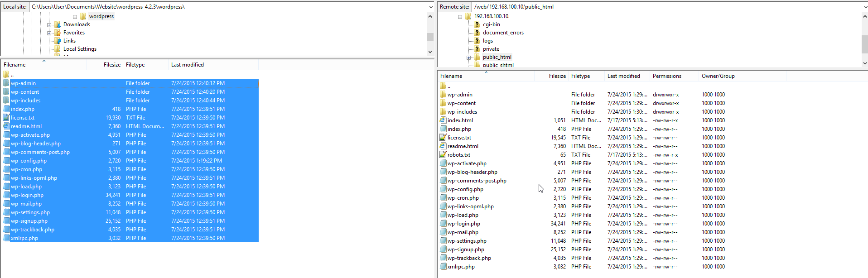Select local xmlrpc.php file name
868x278 pixels.
point(24,238)
